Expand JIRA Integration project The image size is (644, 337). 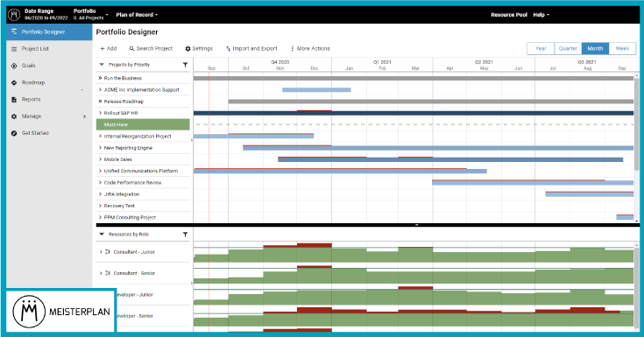(x=100, y=194)
